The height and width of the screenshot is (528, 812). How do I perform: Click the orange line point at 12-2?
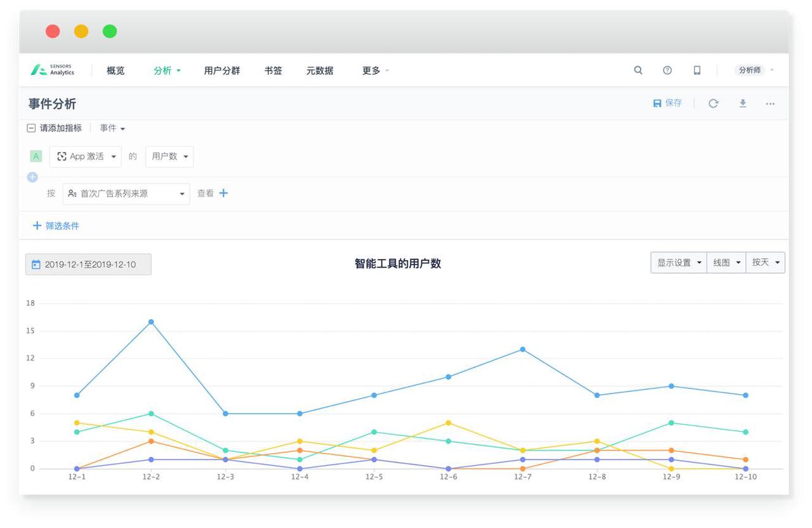(x=151, y=441)
